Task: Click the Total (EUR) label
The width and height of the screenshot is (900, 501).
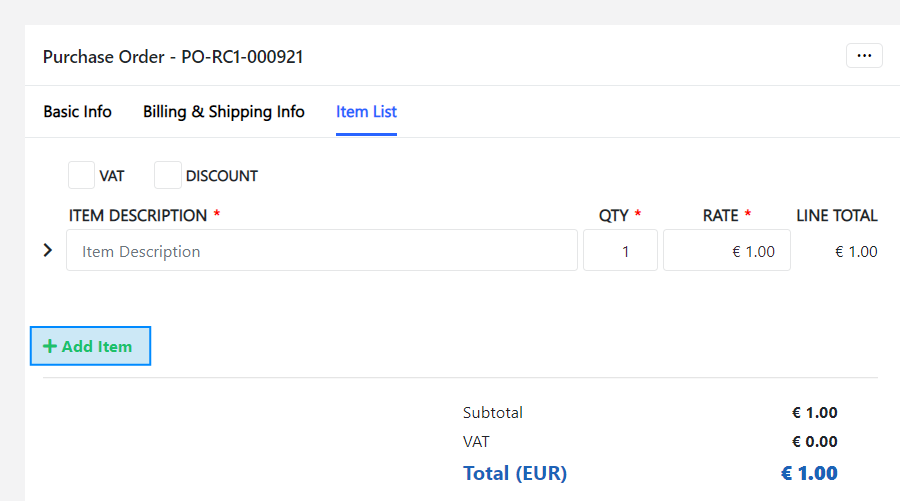Action: pos(514,473)
